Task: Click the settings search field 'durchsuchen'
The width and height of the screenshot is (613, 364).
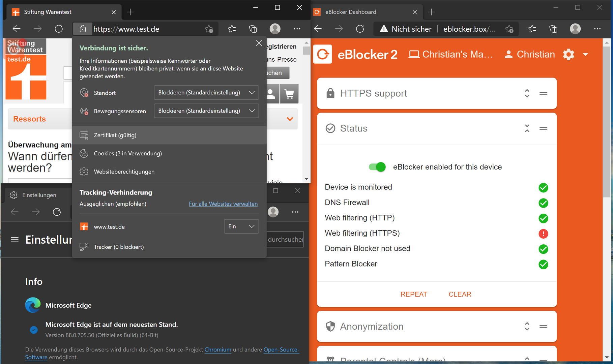Action: point(285,239)
